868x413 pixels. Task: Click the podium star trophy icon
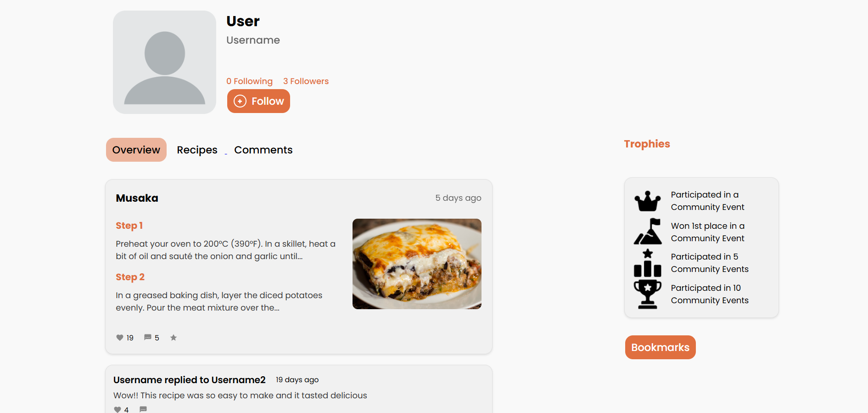[x=648, y=263]
